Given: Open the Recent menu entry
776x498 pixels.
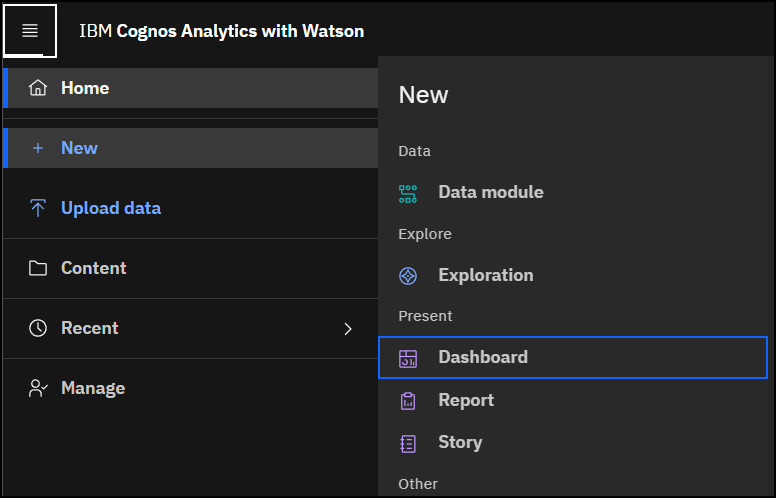Looking at the screenshot, I should pos(191,328).
